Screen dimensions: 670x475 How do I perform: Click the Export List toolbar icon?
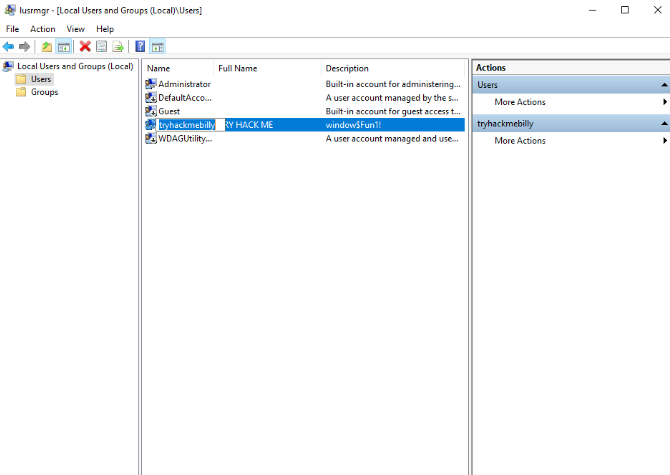tap(117, 46)
